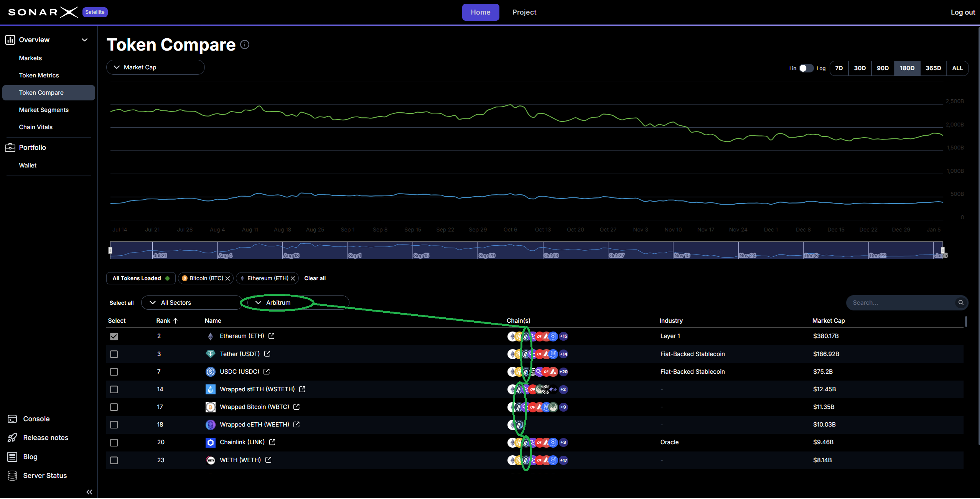
Task: Open the Arbitrum chain filter dropdown
Action: coord(277,302)
